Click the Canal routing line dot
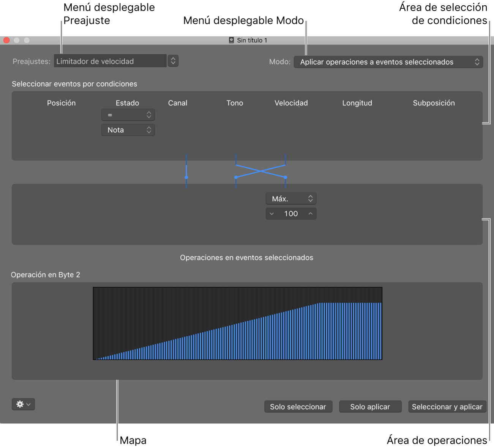This screenshot has height=448, width=494. coord(186,177)
